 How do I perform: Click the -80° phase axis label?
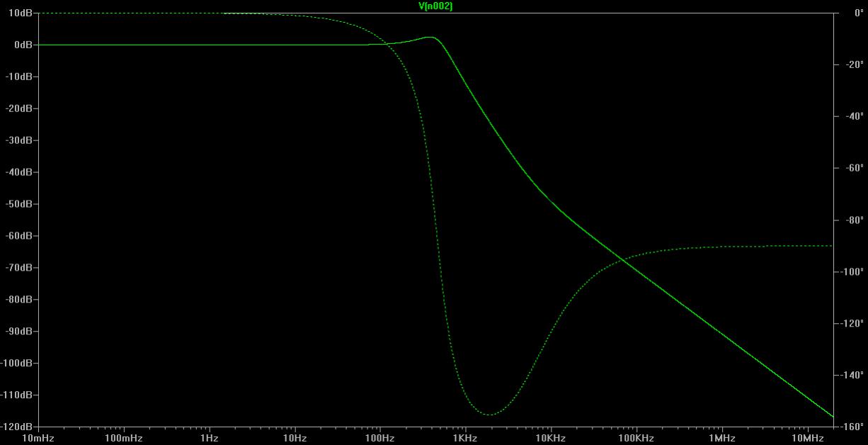tap(854, 220)
